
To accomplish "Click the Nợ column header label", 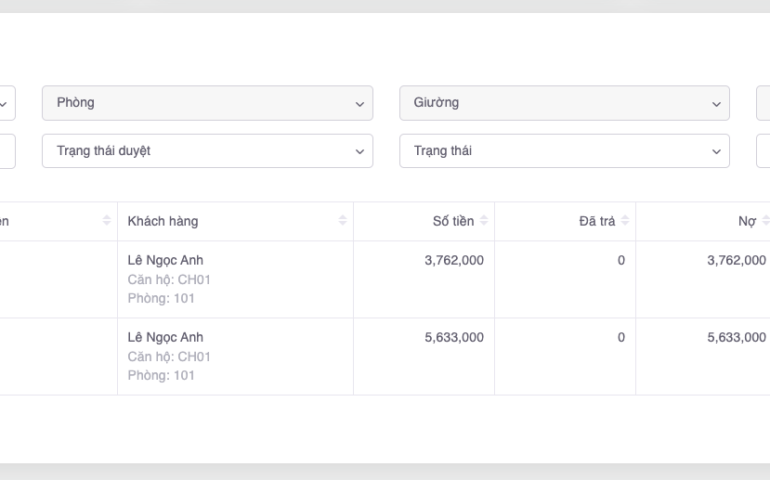I will 746,221.
